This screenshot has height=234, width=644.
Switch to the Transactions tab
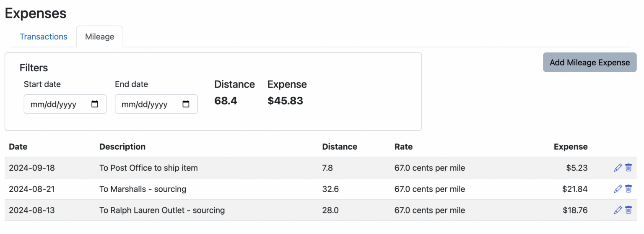[x=44, y=36]
